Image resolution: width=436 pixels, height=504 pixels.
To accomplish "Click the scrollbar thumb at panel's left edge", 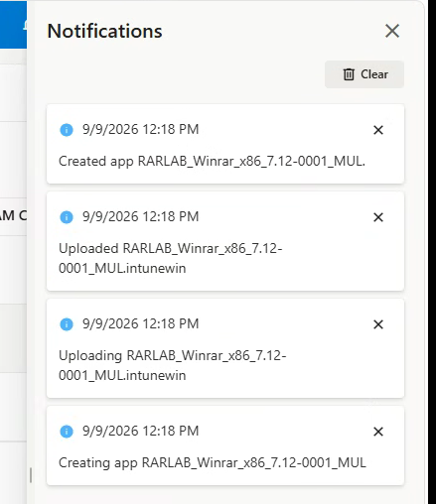I will point(31,475).
